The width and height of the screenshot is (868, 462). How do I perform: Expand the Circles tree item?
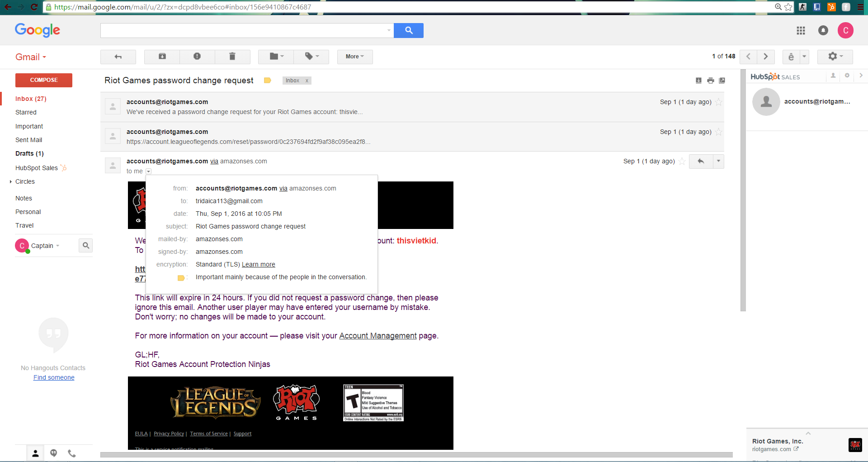point(10,182)
